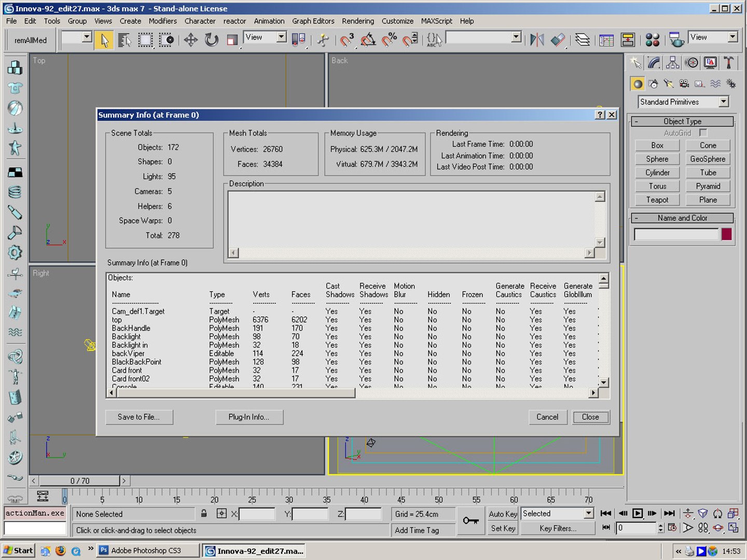Activate the Rotate tool in toolbar

[211, 40]
